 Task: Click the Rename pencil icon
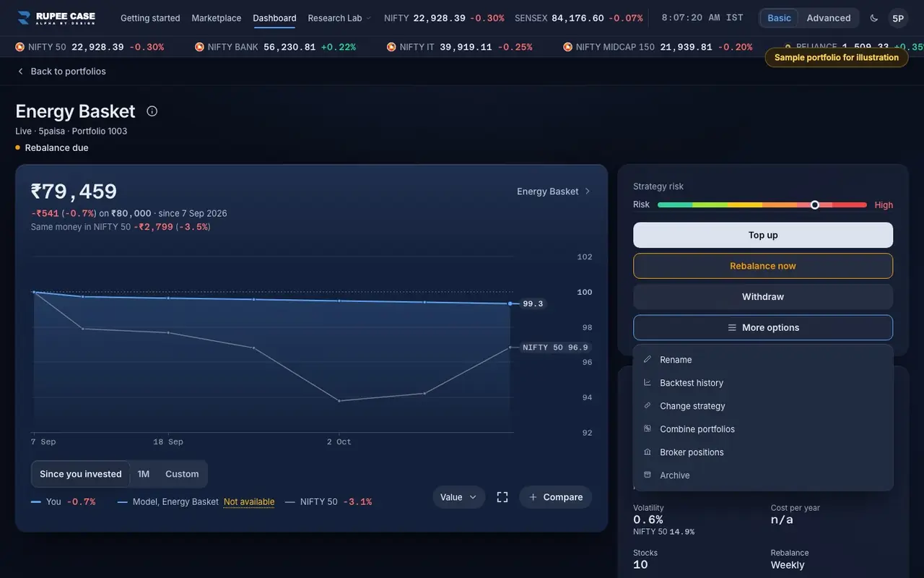click(x=648, y=360)
